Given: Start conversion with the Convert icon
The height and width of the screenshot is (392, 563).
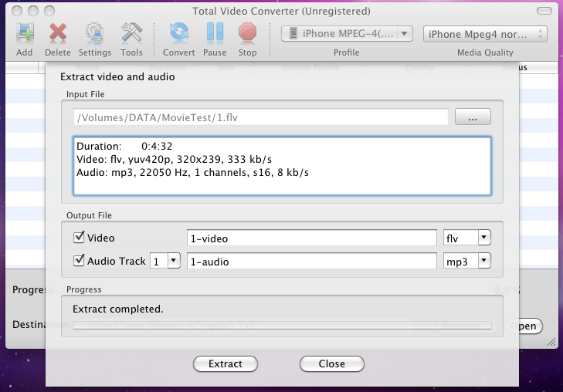Looking at the screenshot, I should tap(179, 33).
